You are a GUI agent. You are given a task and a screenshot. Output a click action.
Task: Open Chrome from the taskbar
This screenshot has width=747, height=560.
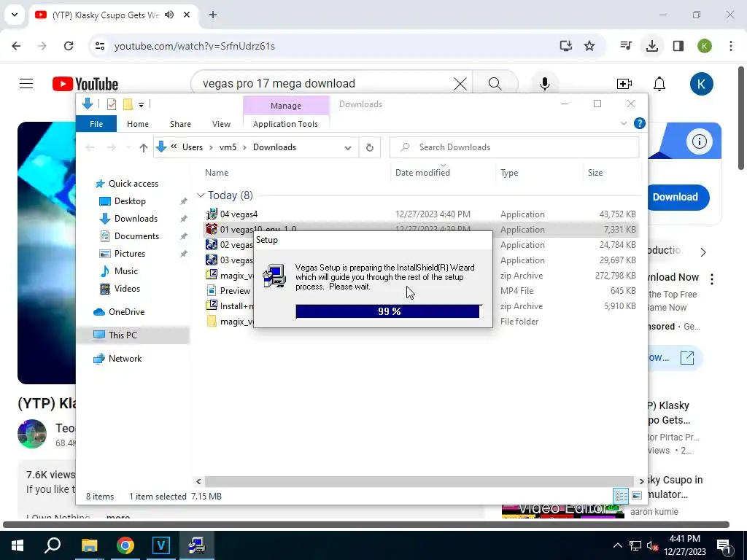pyautogui.click(x=125, y=545)
